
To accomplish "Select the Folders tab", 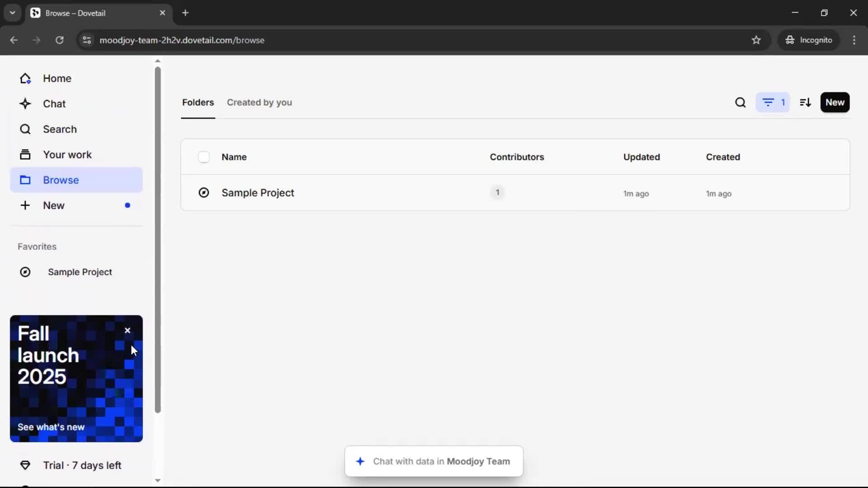I will pos(198,103).
